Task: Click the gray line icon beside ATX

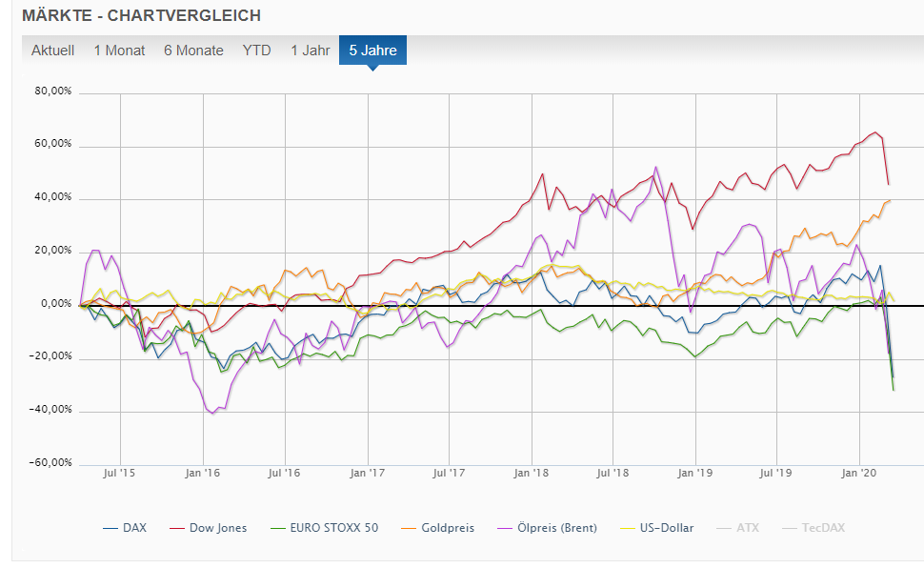Action: pos(724,527)
